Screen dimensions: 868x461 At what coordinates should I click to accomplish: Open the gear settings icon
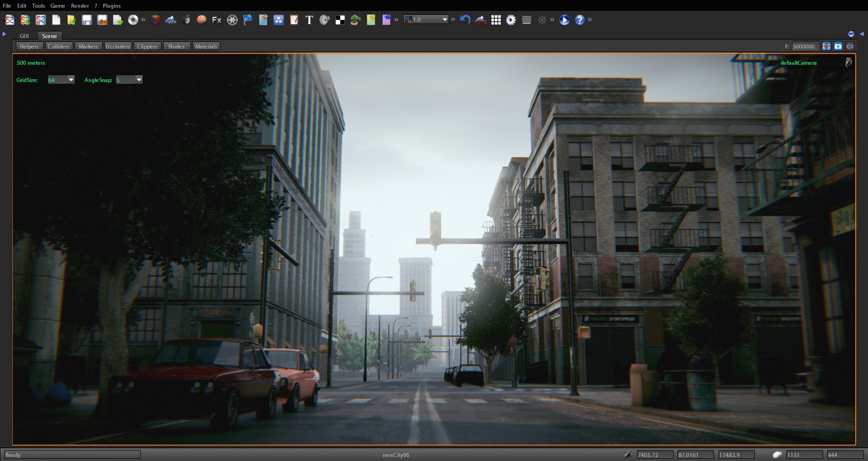[511, 20]
